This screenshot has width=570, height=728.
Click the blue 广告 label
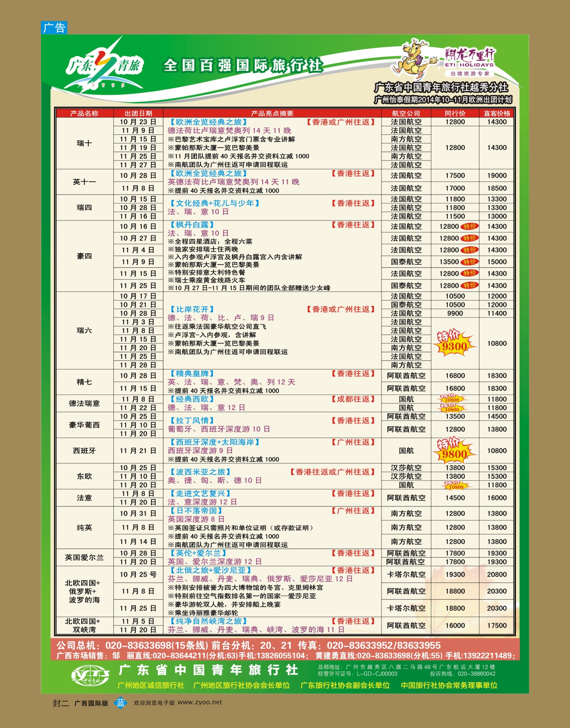[54, 27]
